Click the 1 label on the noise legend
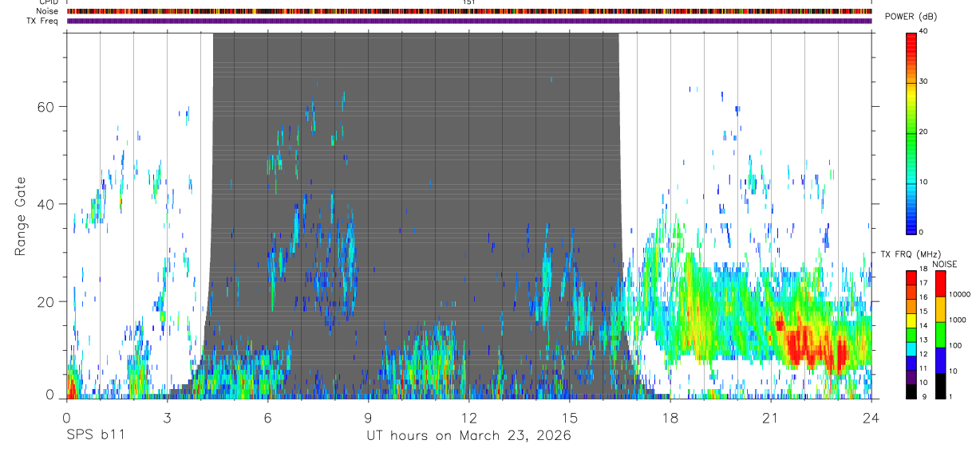Screen dimensions: 980x452 pyautogui.click(x=950, y=397)
